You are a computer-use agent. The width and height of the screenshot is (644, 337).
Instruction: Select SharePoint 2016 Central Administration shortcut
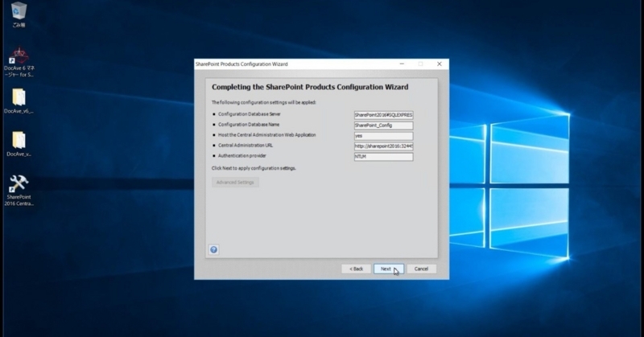tap(19, 191)
